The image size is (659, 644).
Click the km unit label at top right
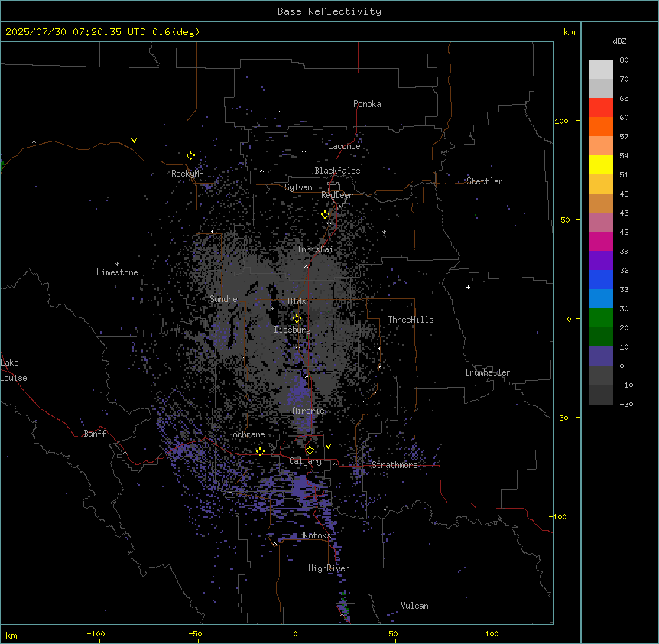570,32
